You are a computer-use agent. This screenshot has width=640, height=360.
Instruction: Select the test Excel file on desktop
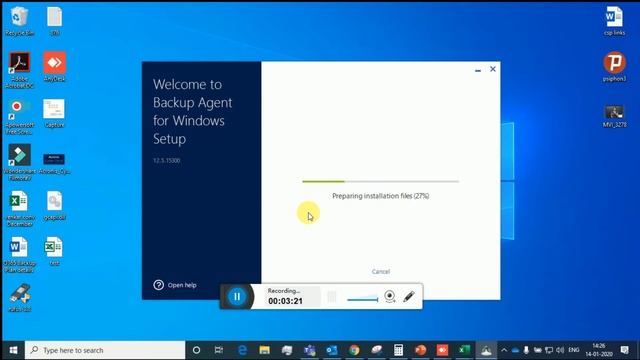tap(54, 251)
